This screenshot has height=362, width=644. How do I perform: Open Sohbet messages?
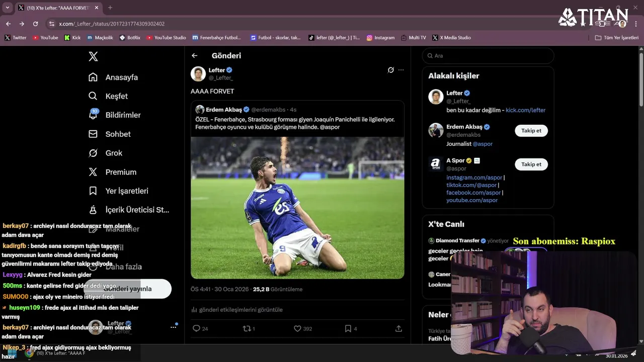(110, 134)
